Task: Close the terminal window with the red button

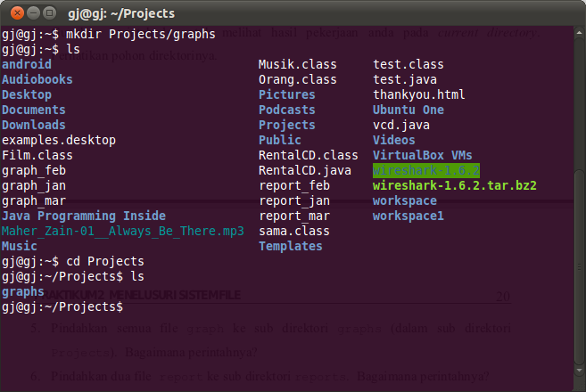Action: coord(17,13)
